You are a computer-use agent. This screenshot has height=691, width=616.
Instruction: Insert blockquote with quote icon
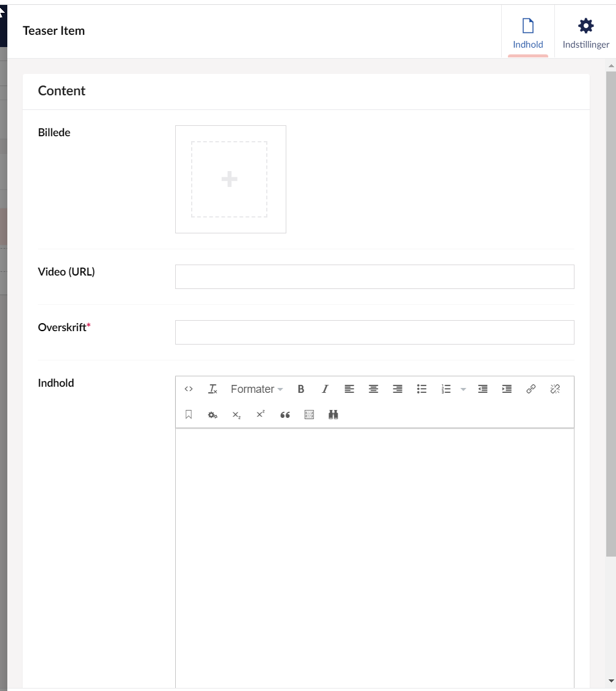point(284,415)
